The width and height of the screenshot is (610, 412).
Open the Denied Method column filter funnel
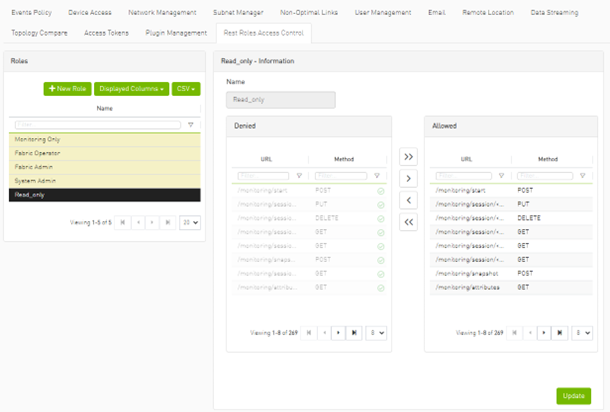(x=378, y=175)
